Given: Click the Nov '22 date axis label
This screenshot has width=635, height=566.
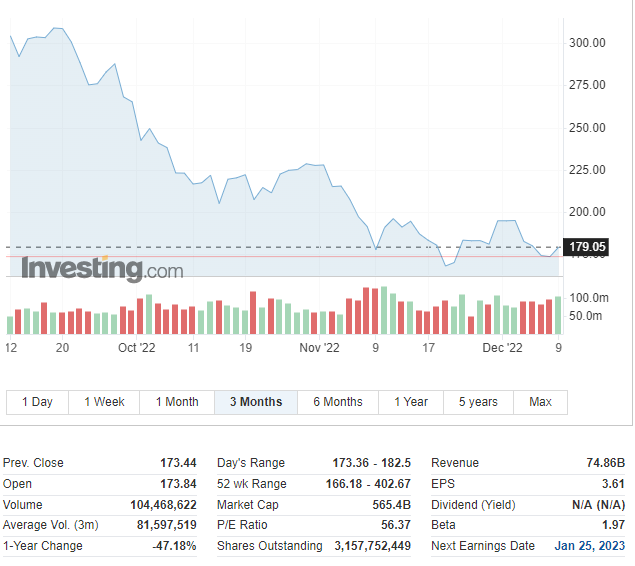Looking at the screenshot, I should 320,348.
